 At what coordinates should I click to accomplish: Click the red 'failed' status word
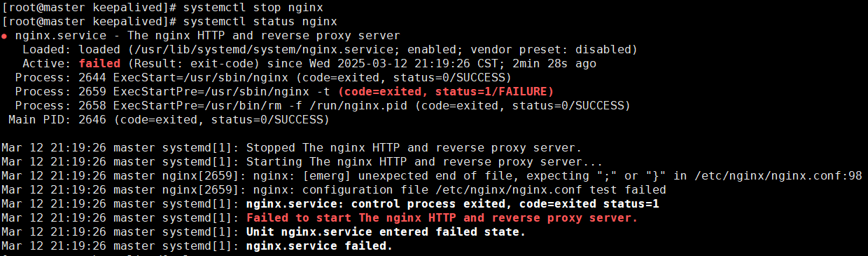click(96, 63)
